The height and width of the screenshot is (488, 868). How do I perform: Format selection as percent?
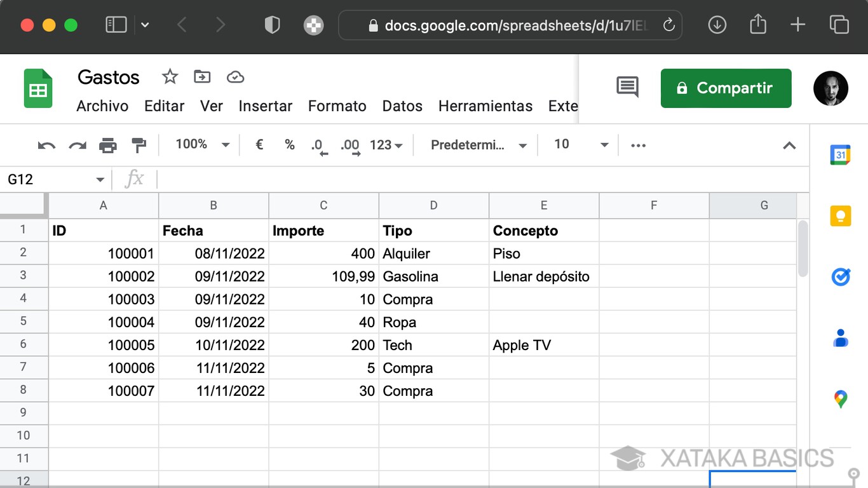[x=289, y=145]
